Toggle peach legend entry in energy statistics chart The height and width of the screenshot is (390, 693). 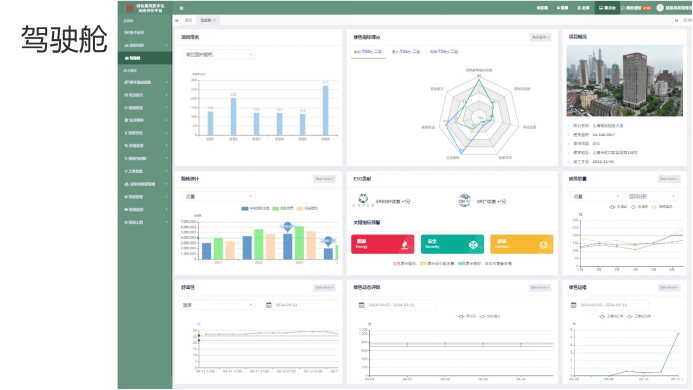308,208
